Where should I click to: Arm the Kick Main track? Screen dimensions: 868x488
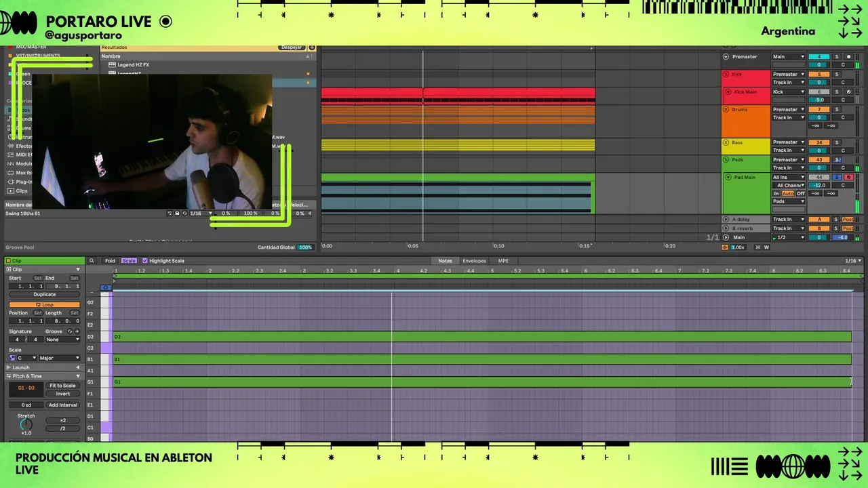coord(848,92)
